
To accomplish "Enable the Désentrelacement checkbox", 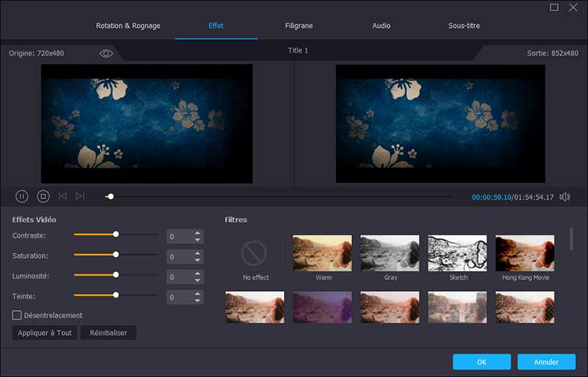I will [17, 315].
